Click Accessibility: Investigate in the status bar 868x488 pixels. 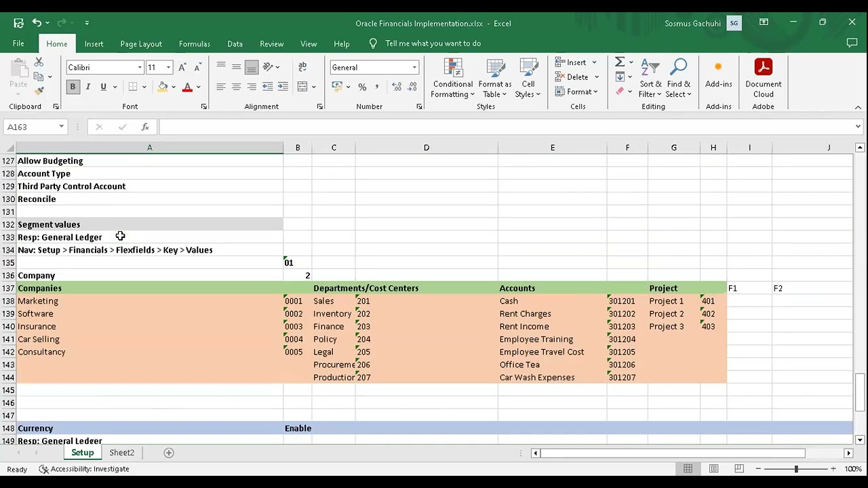tap(83, 469)
